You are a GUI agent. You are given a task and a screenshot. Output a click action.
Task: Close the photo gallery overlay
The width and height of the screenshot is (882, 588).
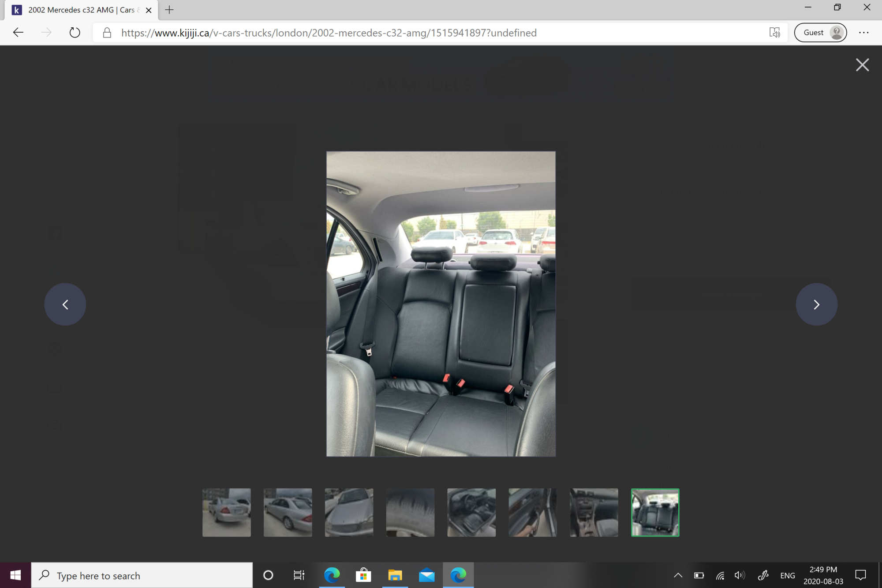(862, 65)
